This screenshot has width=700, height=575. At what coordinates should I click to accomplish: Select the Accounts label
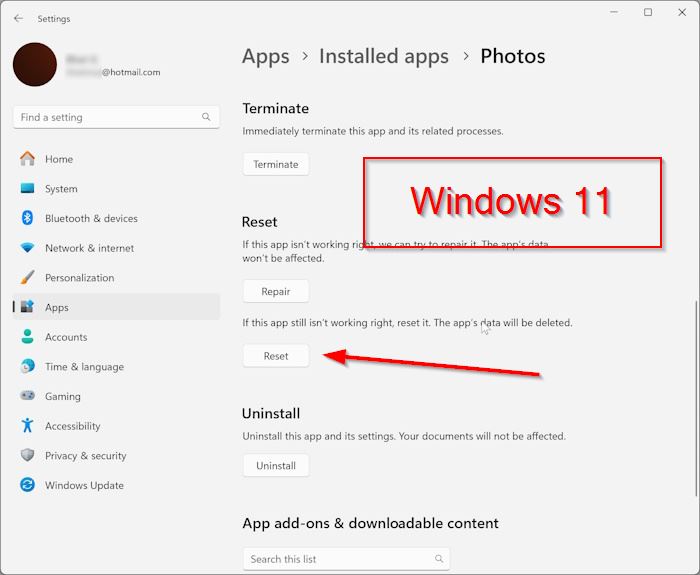click(x=66, y=337)
